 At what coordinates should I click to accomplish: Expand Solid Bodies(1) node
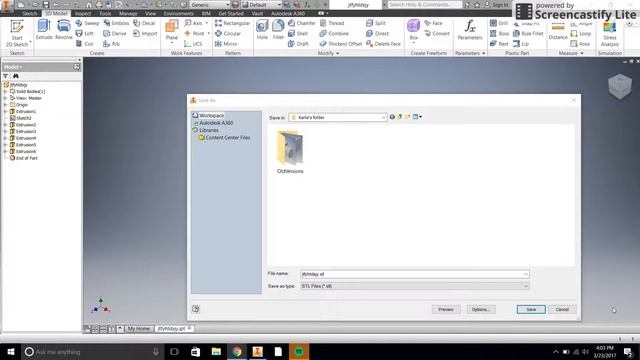coord(6,91)
